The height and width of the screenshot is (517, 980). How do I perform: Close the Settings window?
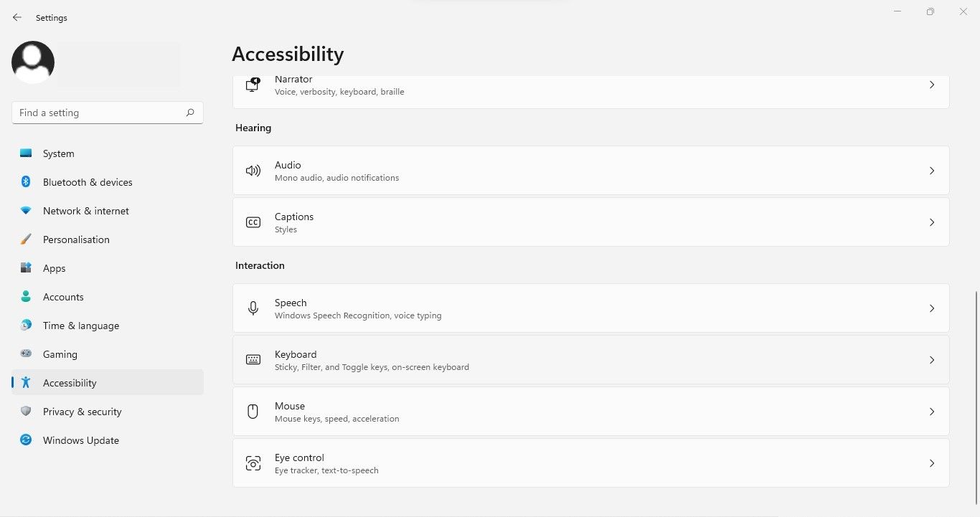[x=963, y=11]
